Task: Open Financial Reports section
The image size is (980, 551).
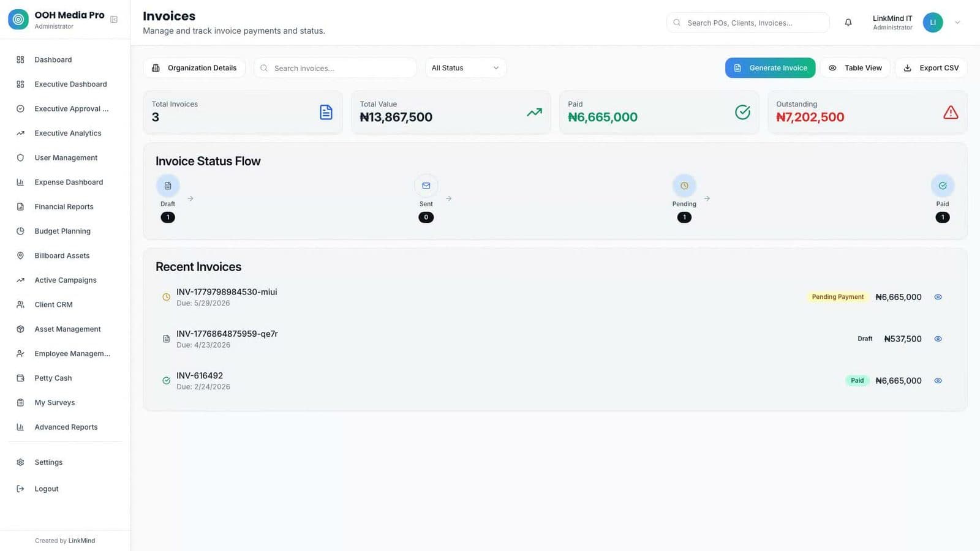Action: [x=65, y=206]
